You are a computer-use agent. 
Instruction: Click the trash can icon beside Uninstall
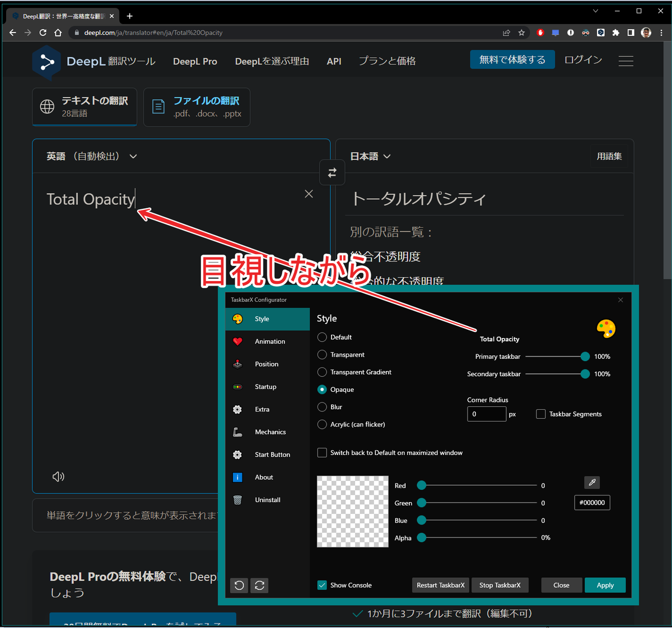237,500
